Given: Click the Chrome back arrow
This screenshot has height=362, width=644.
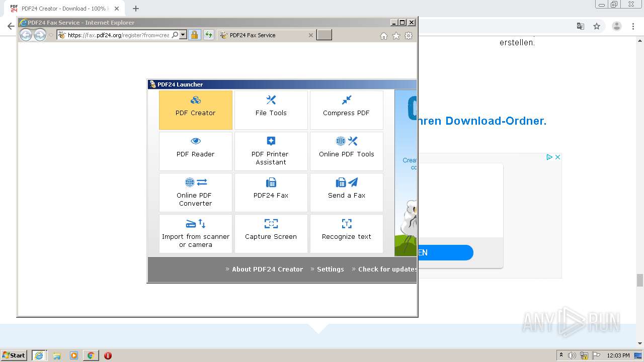Looking at the screenshot, I should 11,26.
